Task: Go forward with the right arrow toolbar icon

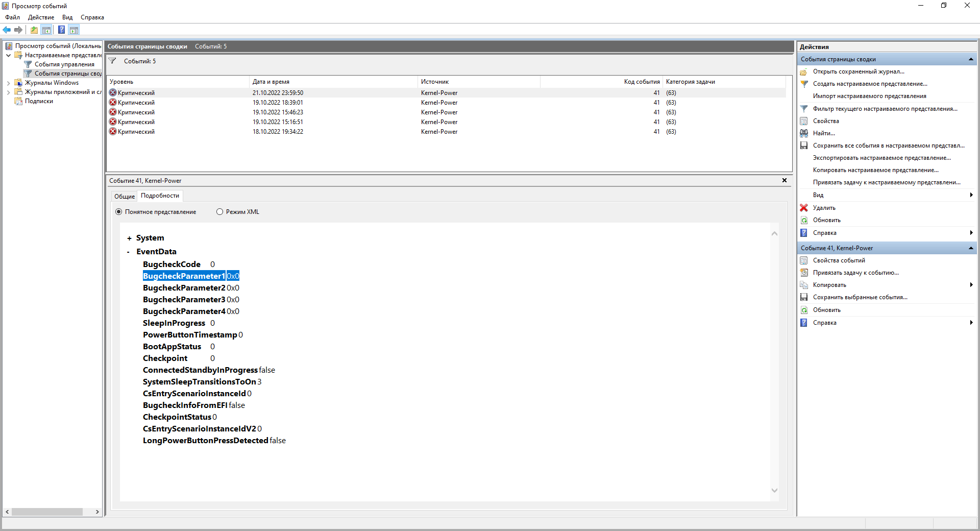Action: [x=18, y=30]
